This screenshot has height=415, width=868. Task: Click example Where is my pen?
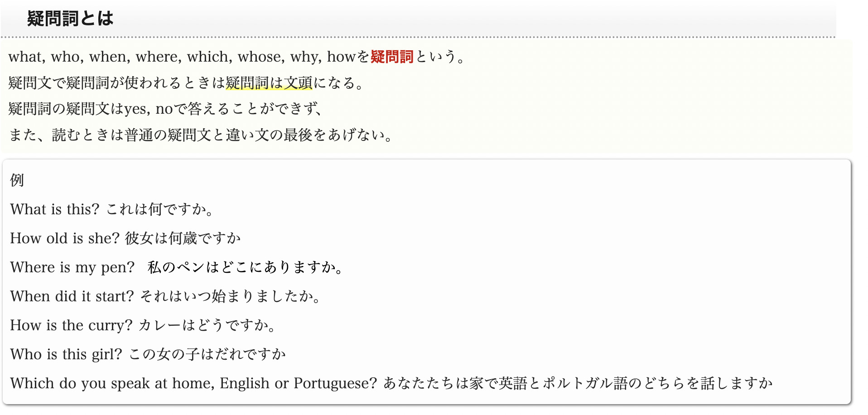[72, 267]
